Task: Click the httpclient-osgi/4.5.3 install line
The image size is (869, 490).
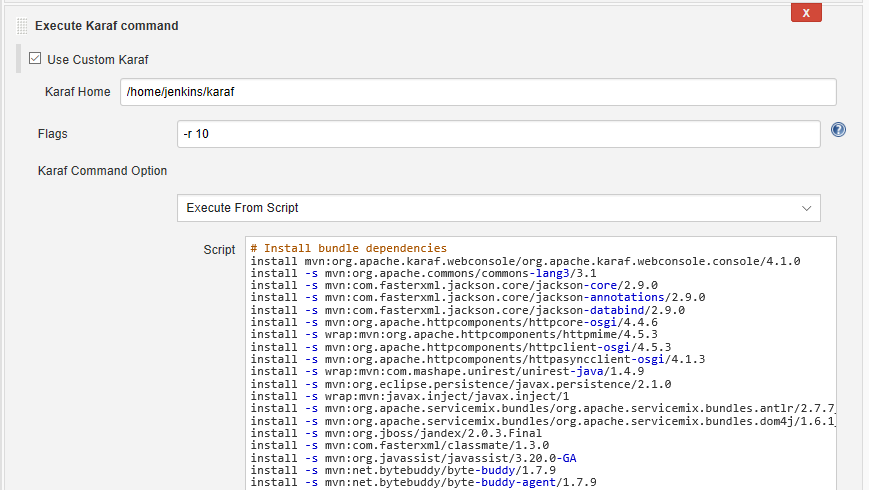Action: tap(461, 348)
